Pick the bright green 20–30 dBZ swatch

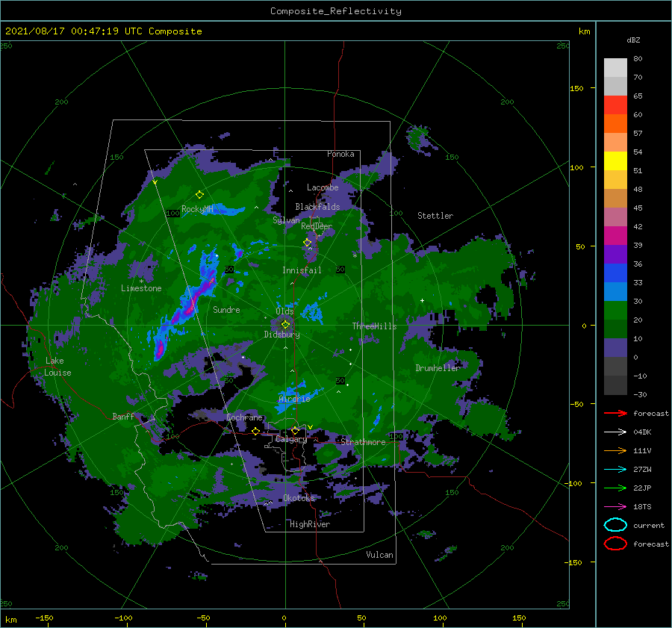point(615,310)
